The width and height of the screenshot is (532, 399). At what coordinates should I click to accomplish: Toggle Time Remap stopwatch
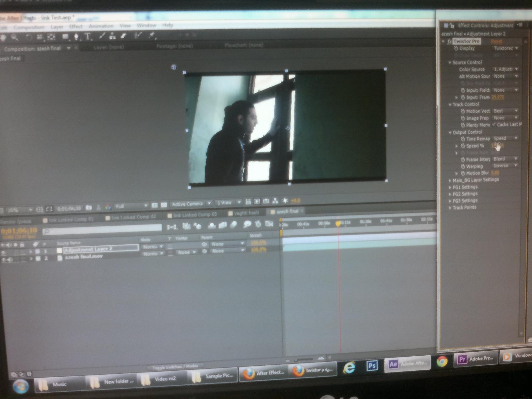pos(463,139)
